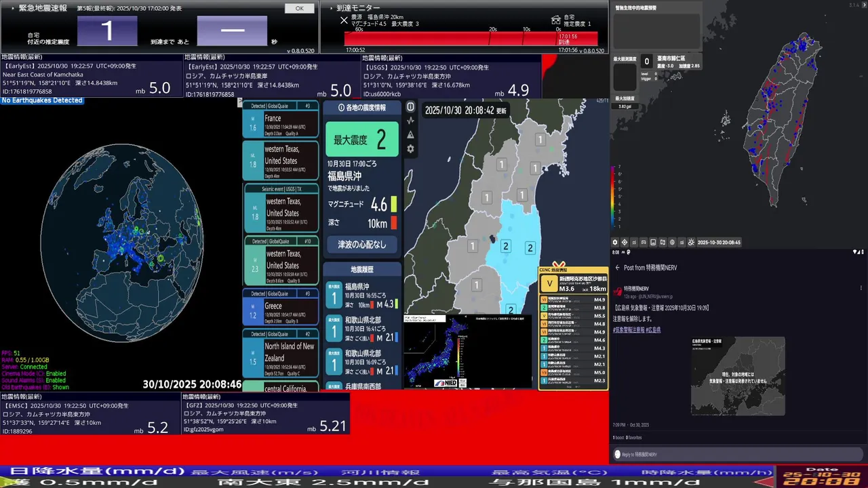Screen dimensions: 868x488
Task: Select the 兵庫県南西部 history entry
Action: coord(362,386)
